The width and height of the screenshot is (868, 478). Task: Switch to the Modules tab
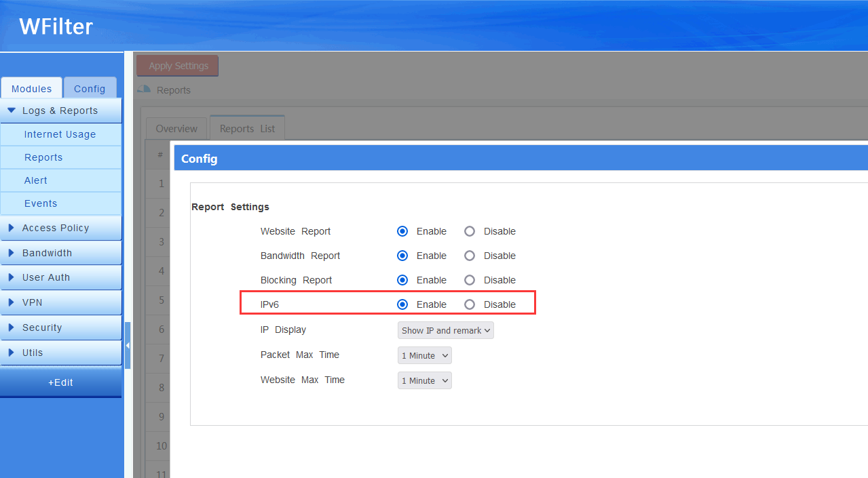[x=31, y=88]
